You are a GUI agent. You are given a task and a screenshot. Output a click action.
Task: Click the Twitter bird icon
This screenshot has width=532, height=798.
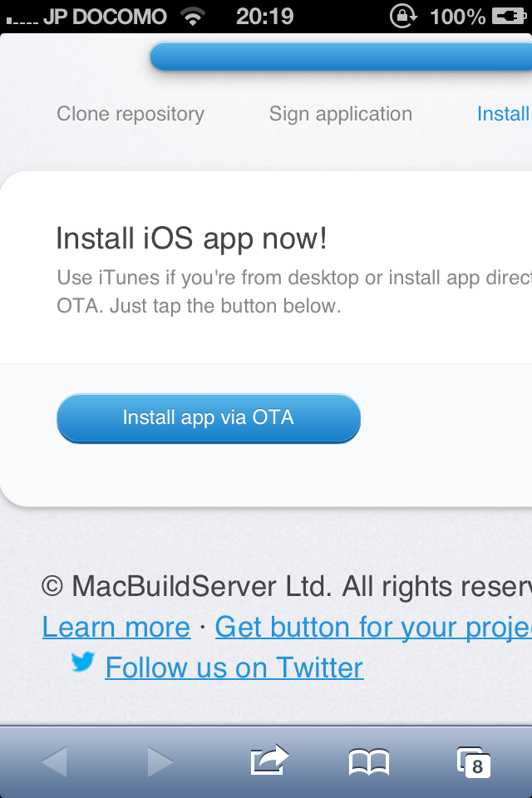83,662
